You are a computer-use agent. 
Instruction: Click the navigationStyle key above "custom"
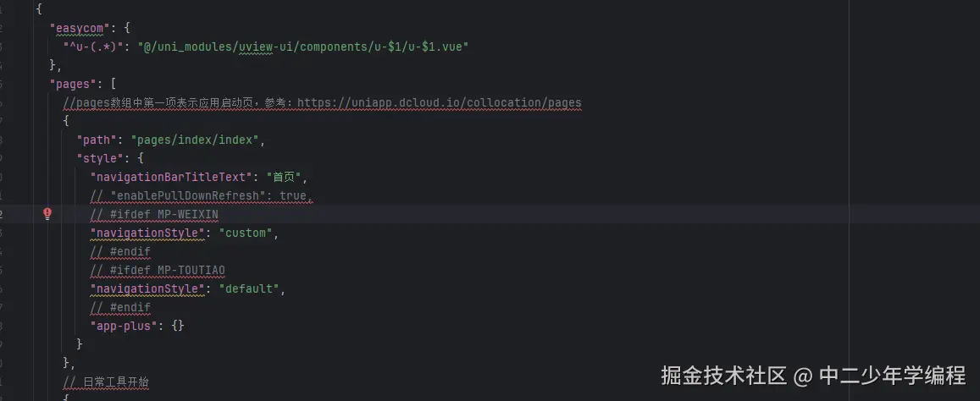147,233
